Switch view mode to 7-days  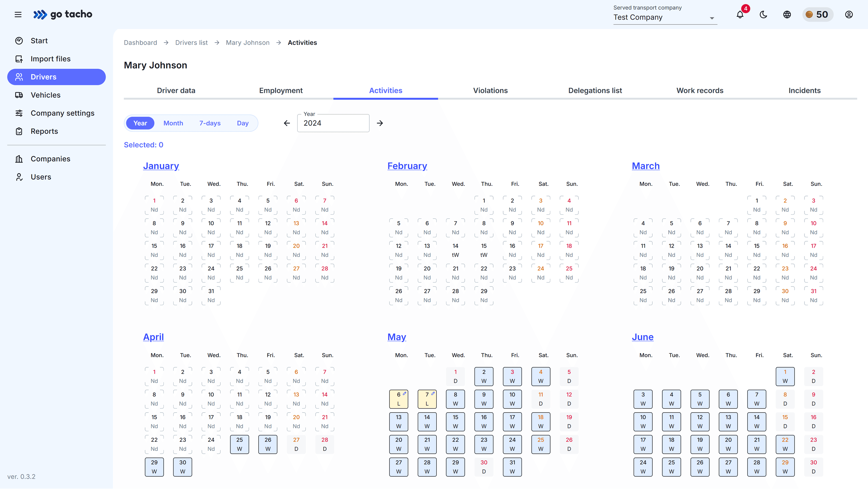[210, 123]
